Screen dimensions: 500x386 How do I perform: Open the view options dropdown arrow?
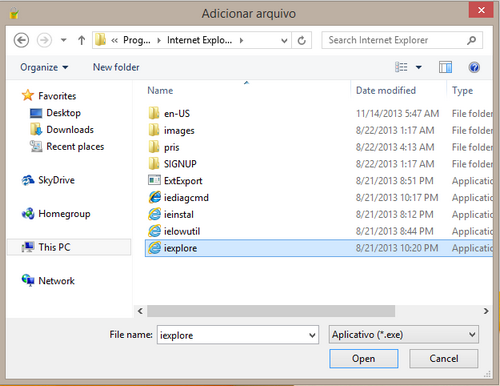point(419,68)
